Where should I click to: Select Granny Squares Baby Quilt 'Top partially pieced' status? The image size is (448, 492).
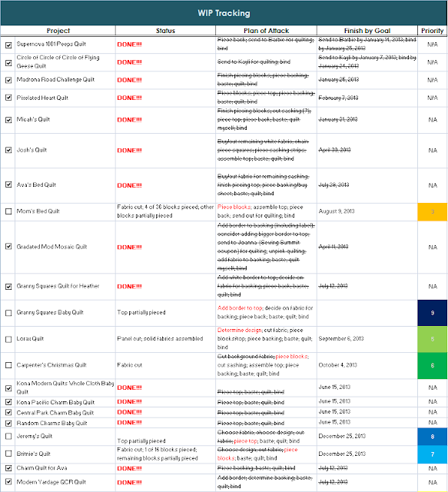[165, 313]
